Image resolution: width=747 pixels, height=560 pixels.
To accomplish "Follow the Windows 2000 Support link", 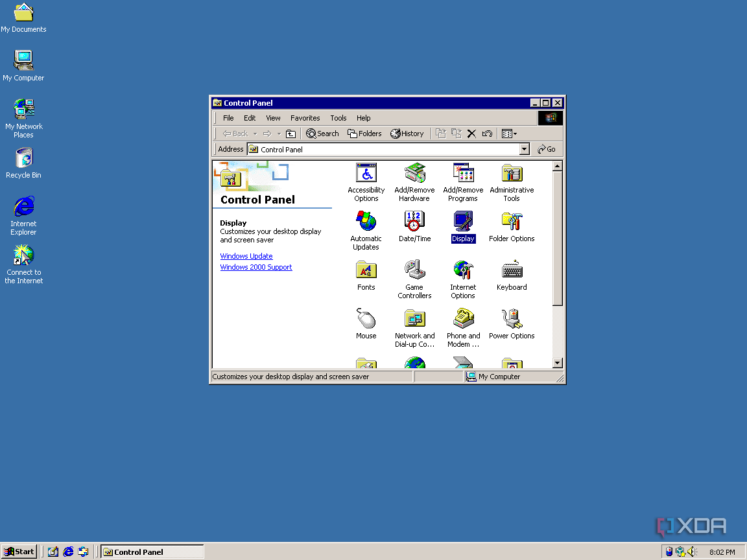I will point(255,267).
